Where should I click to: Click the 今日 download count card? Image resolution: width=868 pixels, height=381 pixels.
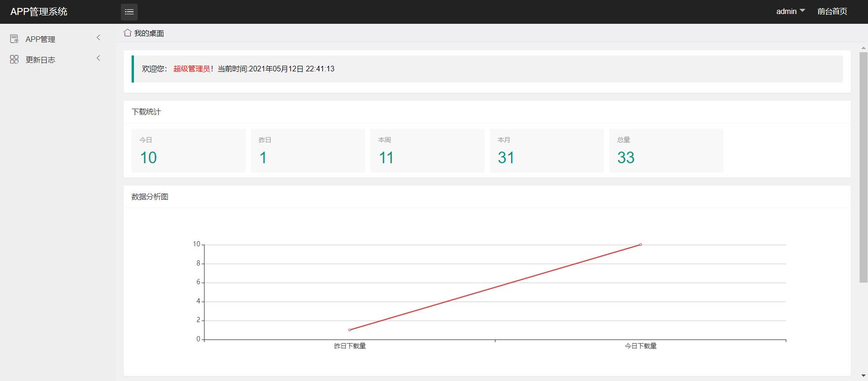coord(188,151)
